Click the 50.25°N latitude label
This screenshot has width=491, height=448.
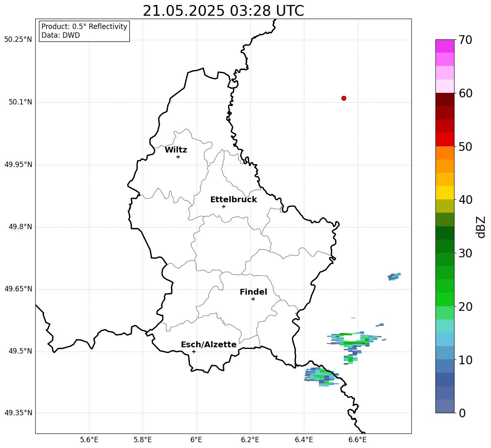pos(18,40)
